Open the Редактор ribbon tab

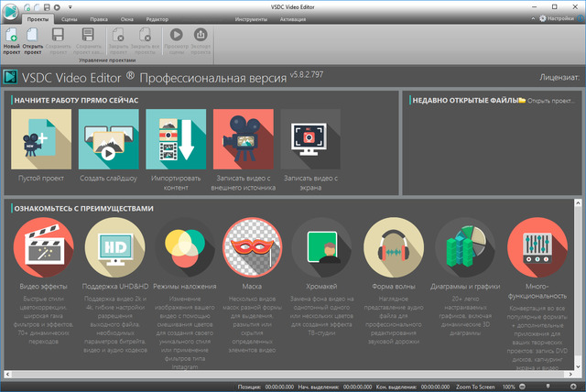click(157, 17)
